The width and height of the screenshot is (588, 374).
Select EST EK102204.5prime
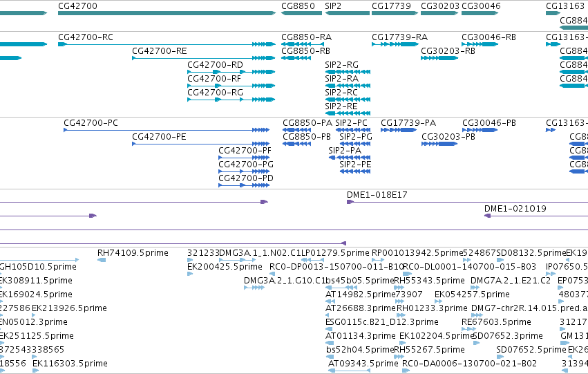pyautogui.click(x=402, y=343)
